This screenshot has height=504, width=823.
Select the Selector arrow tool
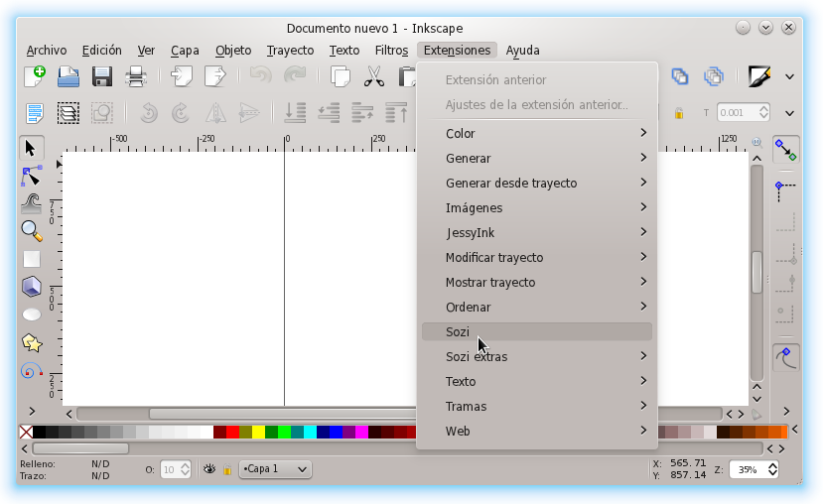coord(31,149)
